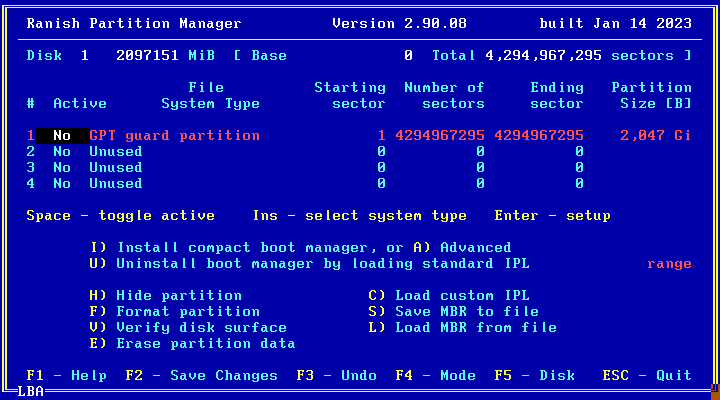Run 'Verify disk surface' command
Viewport: 720px width, 400px height.
click(x=187, y=327)
